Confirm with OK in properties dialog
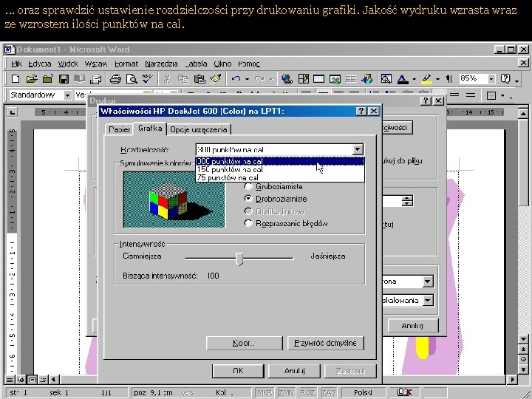 pyautogui.click(x=238, y=371)
